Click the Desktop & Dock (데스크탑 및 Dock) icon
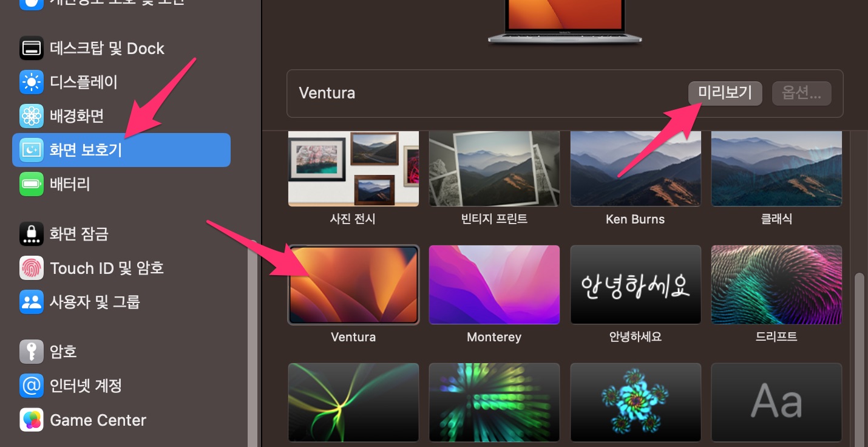Screen dimensions: 868x447 coord(32,48)
